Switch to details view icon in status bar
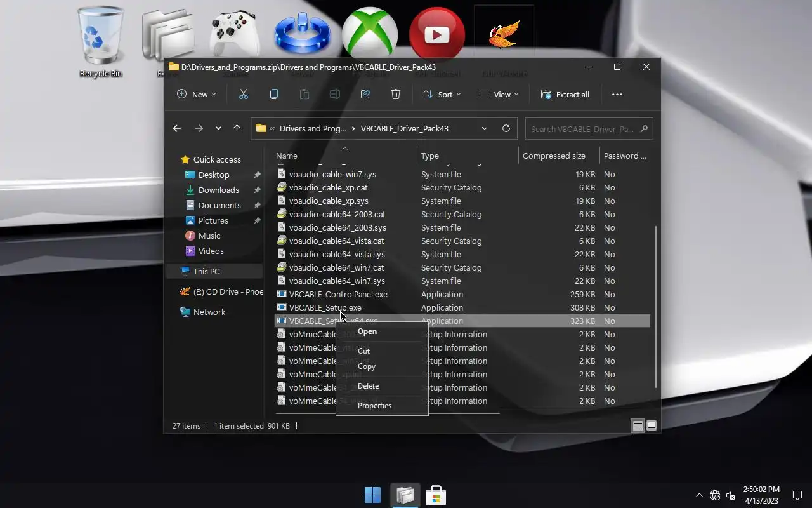Image resolution: width=812 pixels, height=508 pixels. 638,426
